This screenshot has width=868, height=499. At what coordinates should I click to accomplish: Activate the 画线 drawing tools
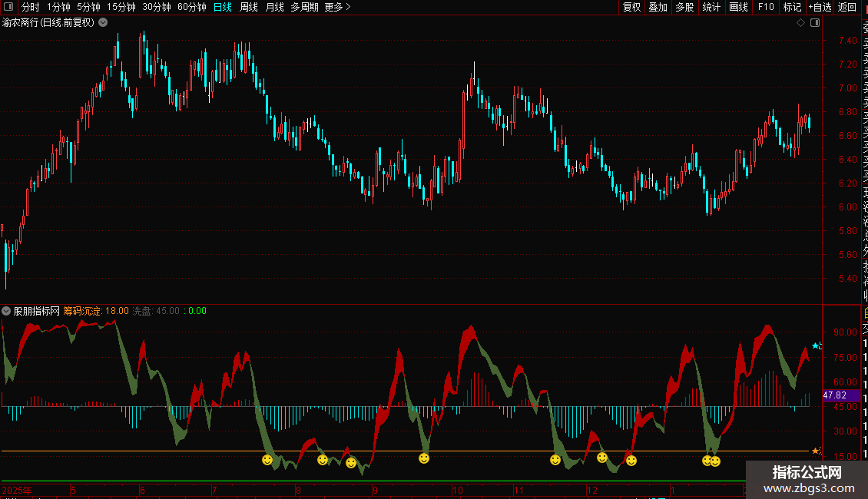738,7
